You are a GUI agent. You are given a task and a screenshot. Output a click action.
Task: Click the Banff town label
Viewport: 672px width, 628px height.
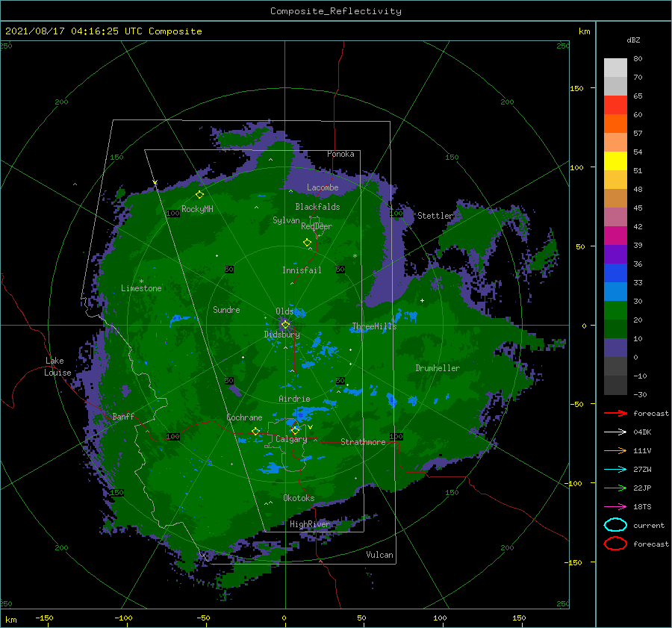[123, 416]
